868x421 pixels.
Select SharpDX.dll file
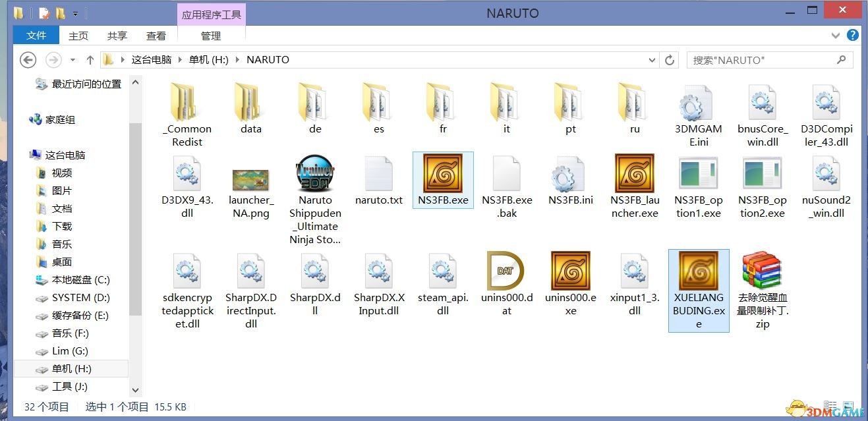click(x=315, y=284)
